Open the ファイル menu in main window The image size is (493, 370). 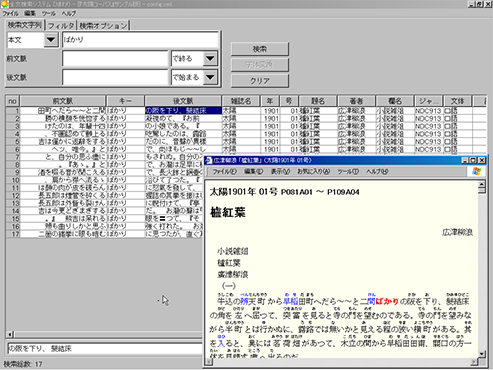[x=10, y=14]
